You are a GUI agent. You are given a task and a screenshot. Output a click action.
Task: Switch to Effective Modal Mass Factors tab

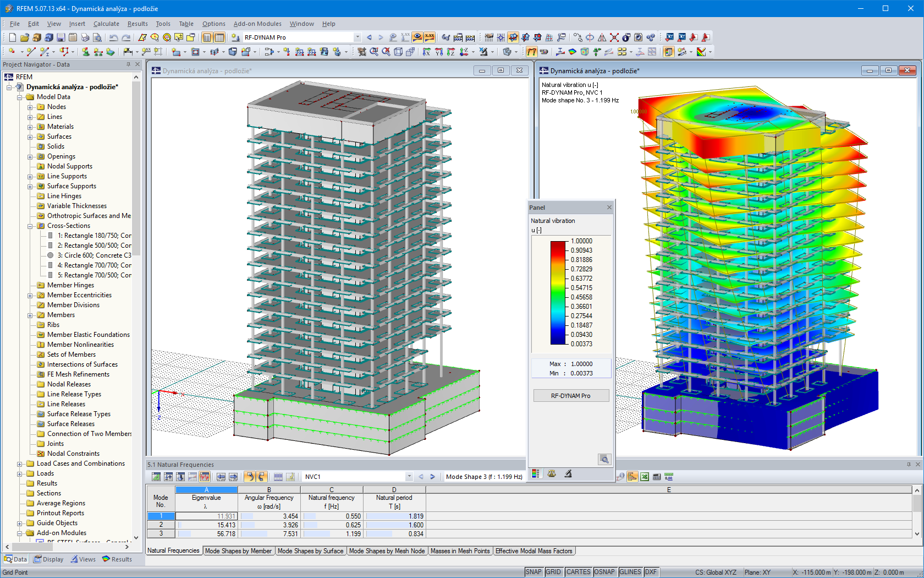tap(534, 551)
